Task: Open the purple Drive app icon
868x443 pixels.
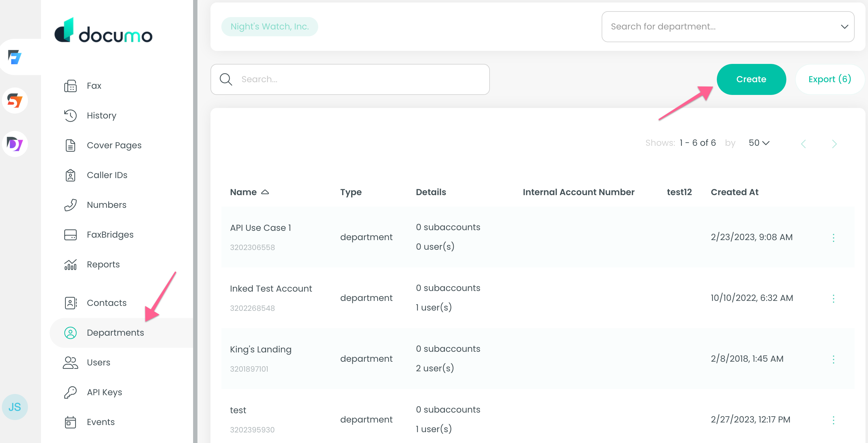Action: [x=15, y=144]
